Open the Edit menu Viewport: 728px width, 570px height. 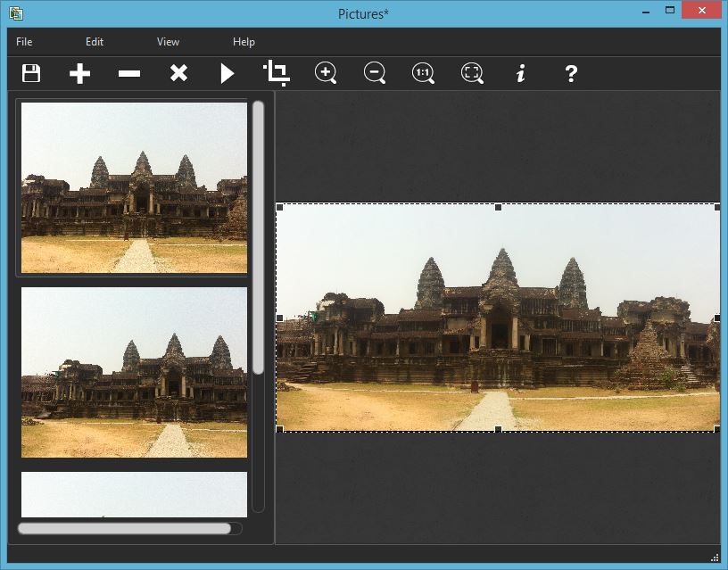(x=95, y=42)
